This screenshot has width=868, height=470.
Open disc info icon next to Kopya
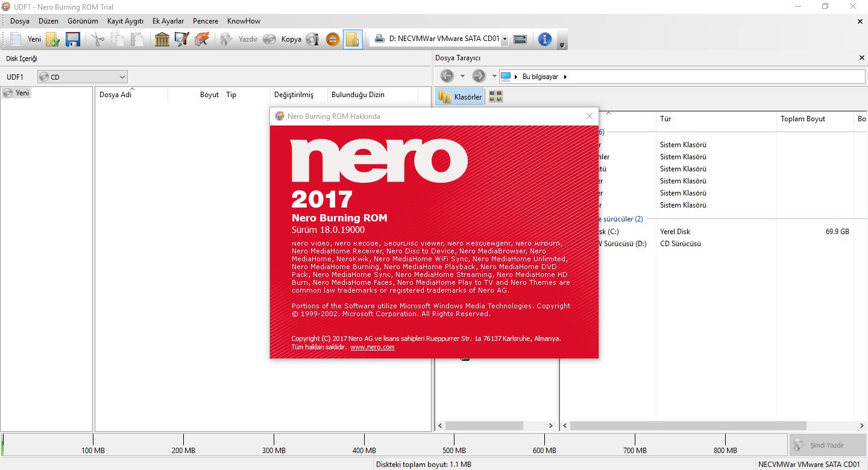tap(312, 39)
